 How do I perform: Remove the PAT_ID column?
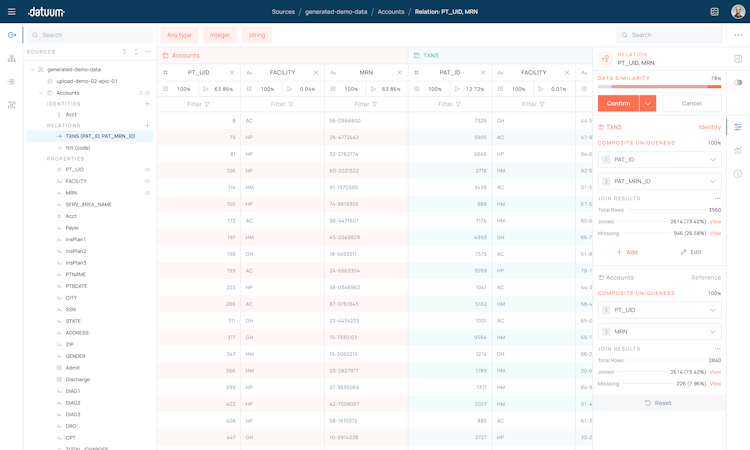point(483,73)
